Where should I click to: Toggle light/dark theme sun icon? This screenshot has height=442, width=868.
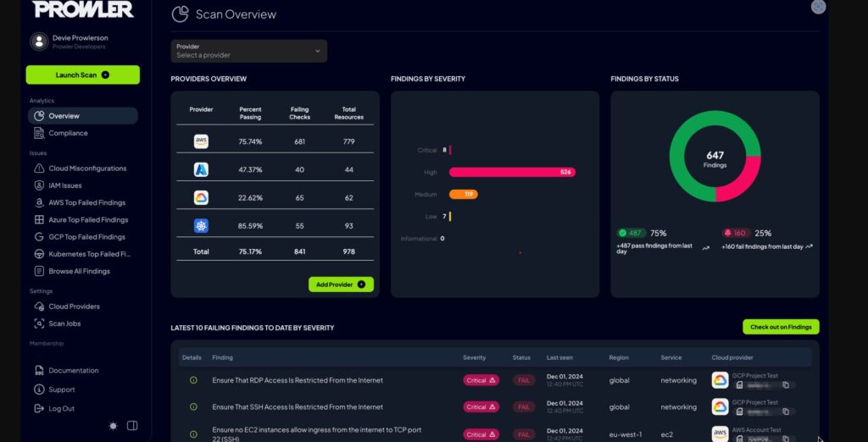coord(114,426)
